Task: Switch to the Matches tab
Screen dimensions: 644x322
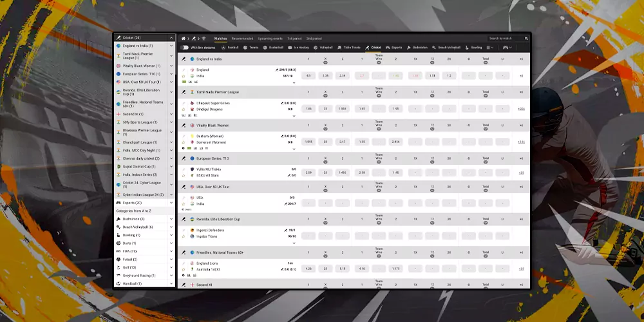Action: point(220,39)
